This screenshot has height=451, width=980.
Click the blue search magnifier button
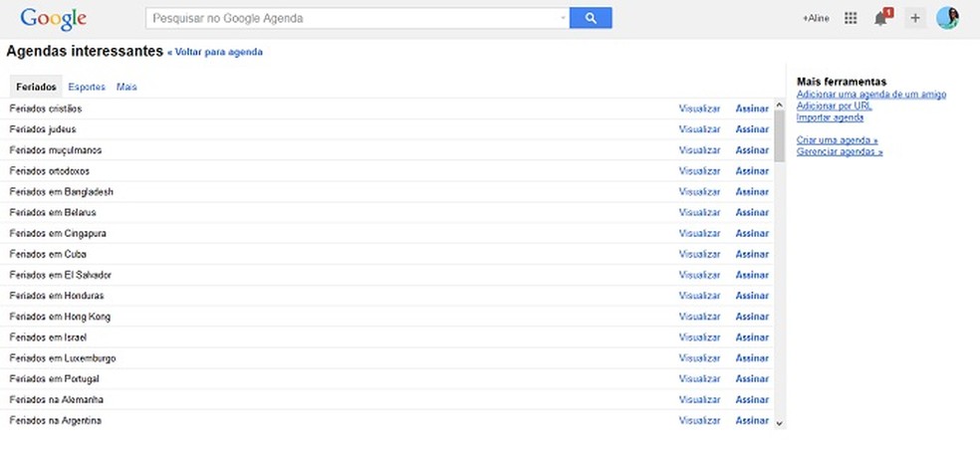[x=590, y=18]
